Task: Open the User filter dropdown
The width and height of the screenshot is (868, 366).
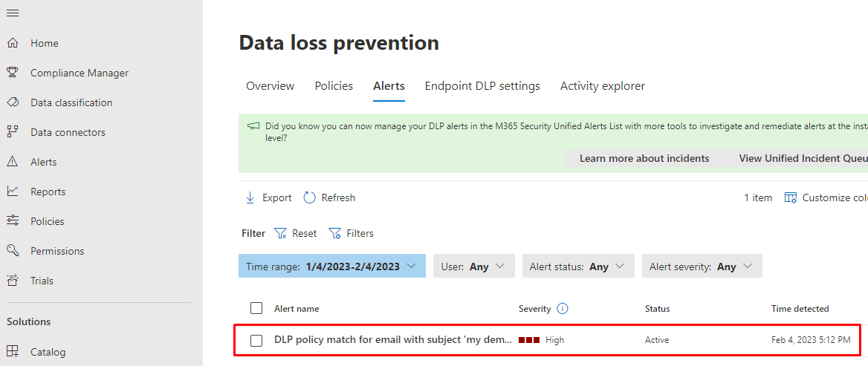Action: 473,267
